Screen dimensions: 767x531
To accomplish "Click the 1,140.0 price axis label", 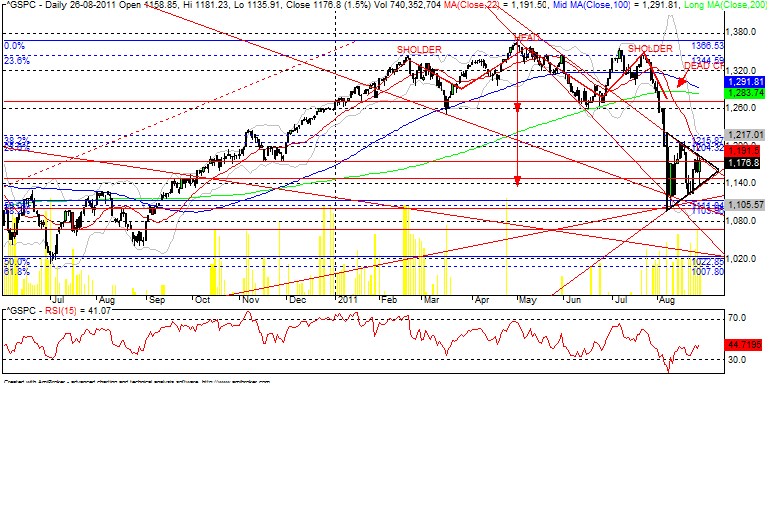I will pyautogui.click(x=742, y=183).
